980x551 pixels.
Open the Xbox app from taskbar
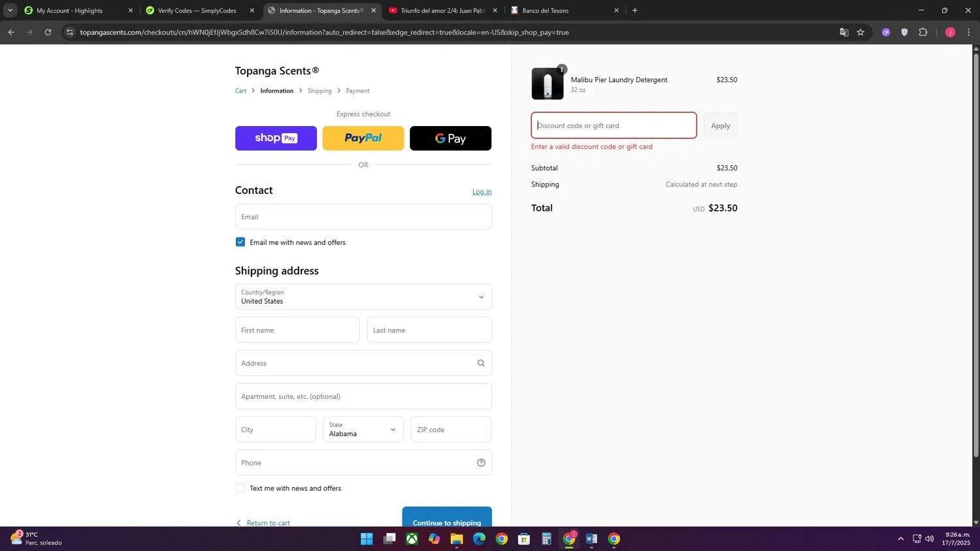pyautogui.click(x=412, y=539)
